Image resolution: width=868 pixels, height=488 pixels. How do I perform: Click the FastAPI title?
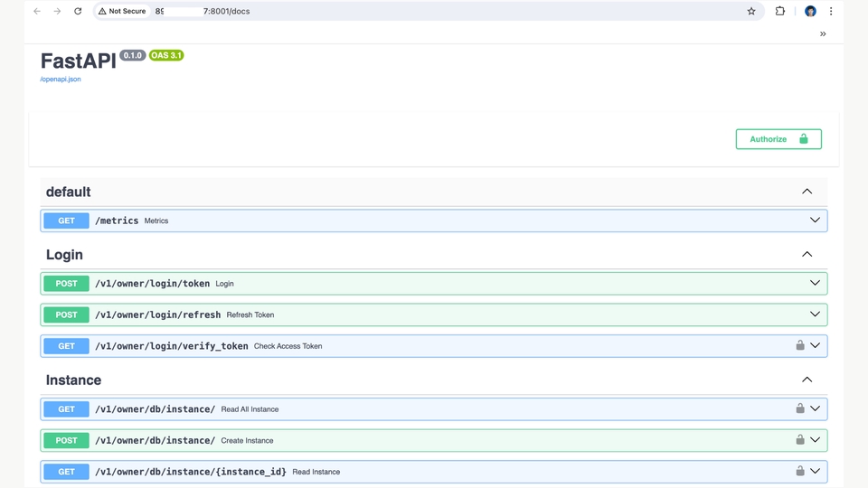(x=78, y=61)
